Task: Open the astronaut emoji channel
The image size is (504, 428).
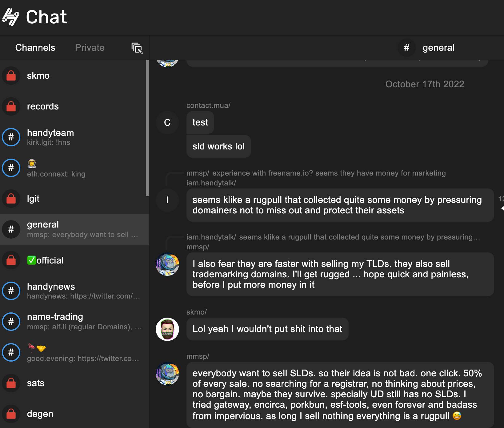Action: coord(74,168)
